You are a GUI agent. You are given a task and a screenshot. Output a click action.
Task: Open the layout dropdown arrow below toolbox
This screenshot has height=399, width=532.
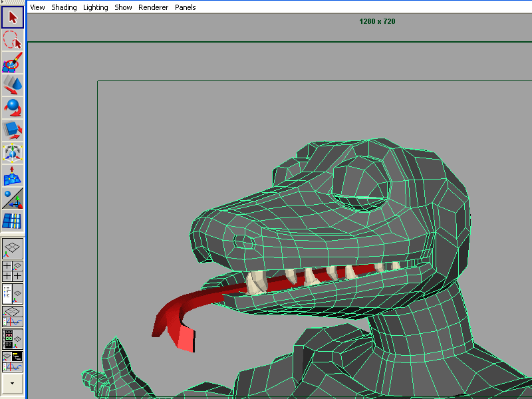13,383
